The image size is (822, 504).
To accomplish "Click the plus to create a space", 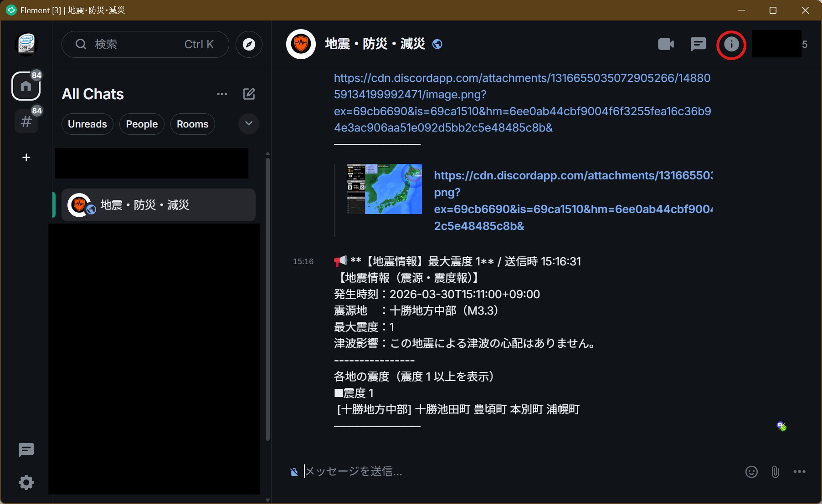I will [x=26, y=158].
